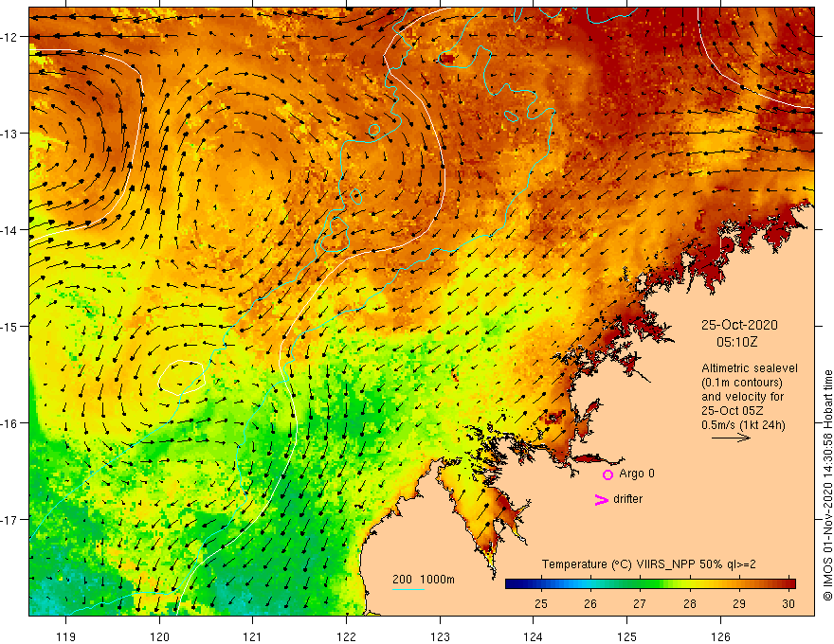Viewport: 834px width, 644px height.
Task: Click colorbar tick label 29
Action: point(739,603)
